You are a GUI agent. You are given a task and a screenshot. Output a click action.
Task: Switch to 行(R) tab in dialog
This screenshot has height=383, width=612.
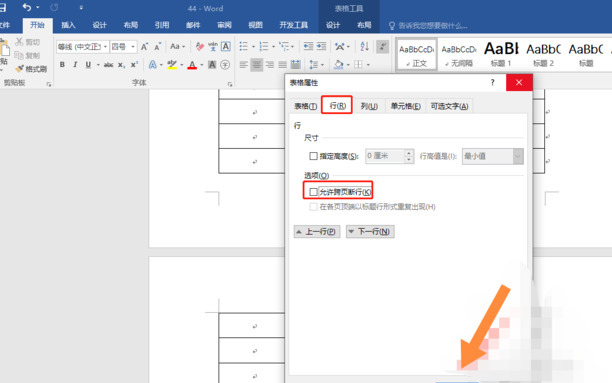(337, 106)
